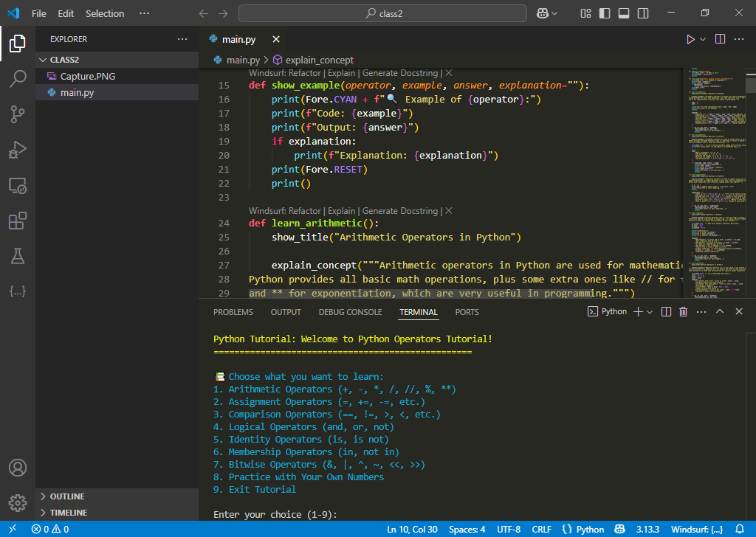756x537 pixels.
Task: Split the terminal pane
Action: click(x=667, y=311)
